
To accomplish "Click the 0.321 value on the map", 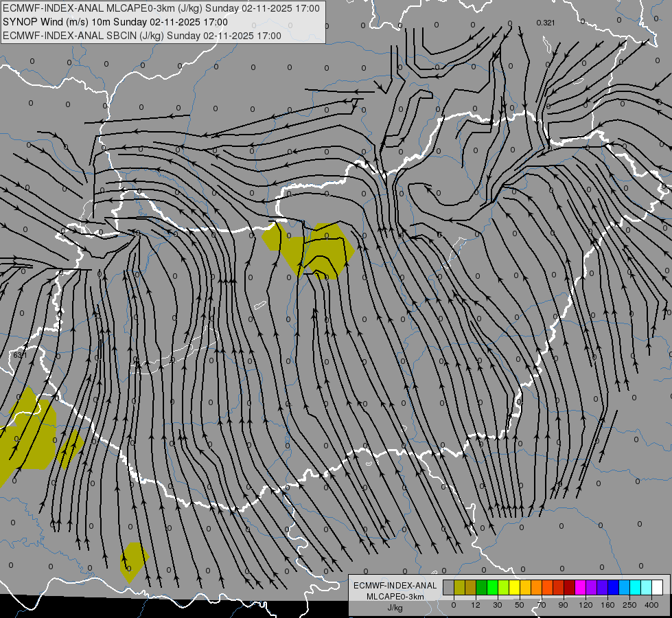I will point(546,23).
